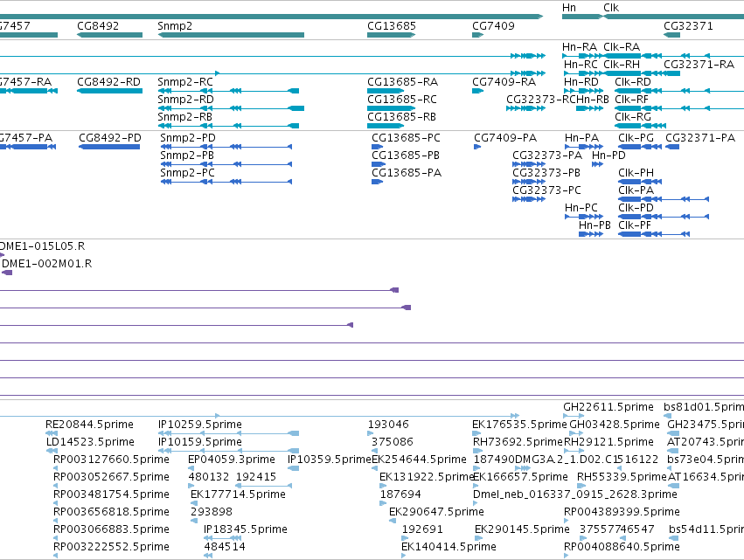Click the Snmp2 gene label
The height and width of the screenshot is (560, 744).
click(x=175, y=25)
